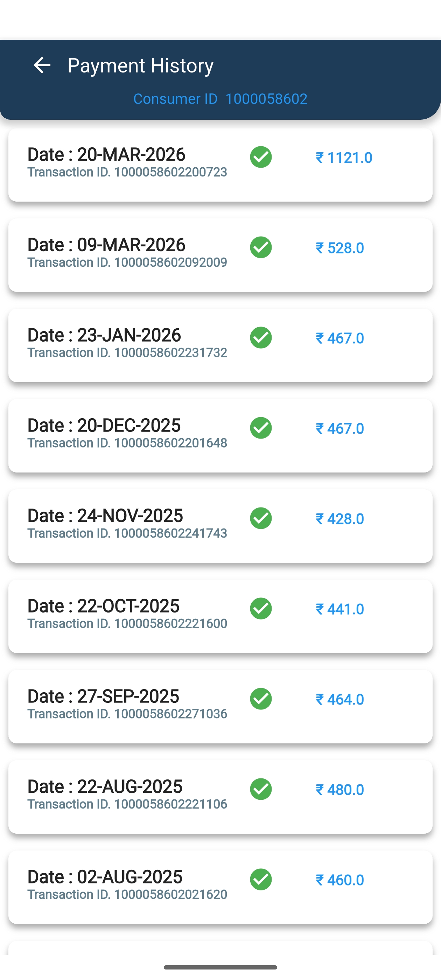Screen dimensions: 441x980
Task: Click green checkmark for 23-JAN-2026 payment
Action: (261, 337)
